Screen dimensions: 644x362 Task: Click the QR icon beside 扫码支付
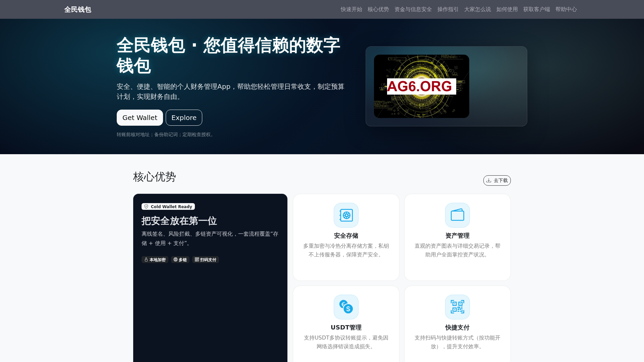click(197, 259)
